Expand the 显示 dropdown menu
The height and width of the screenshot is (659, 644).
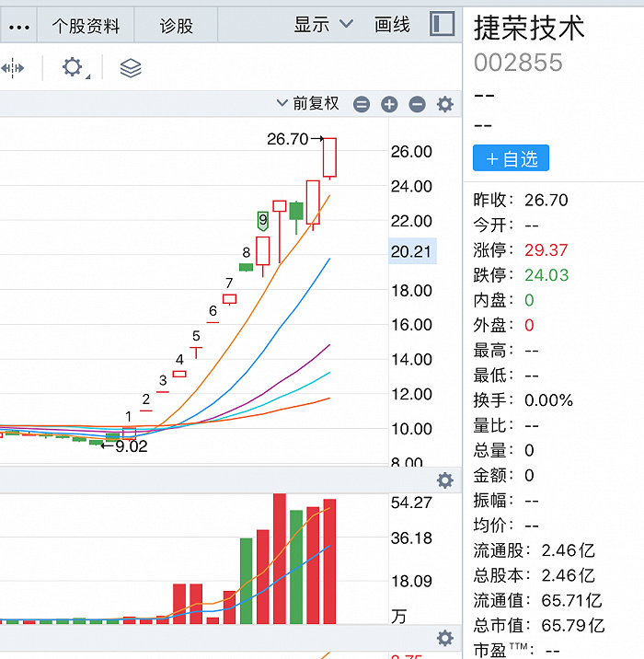[x=323, y=25]
